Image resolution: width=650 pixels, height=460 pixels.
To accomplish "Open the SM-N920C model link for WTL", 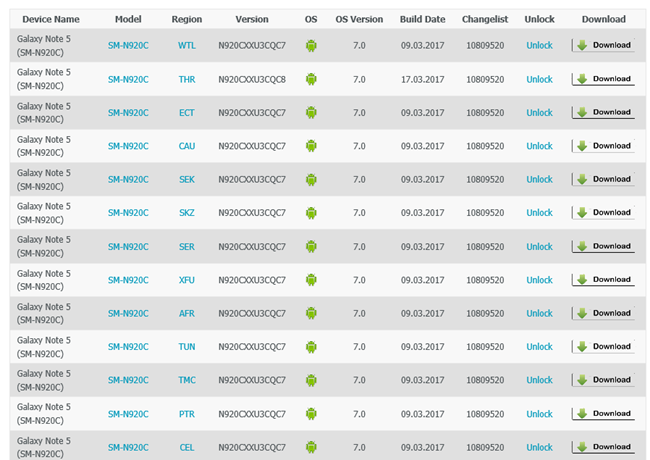I will 128,46.
